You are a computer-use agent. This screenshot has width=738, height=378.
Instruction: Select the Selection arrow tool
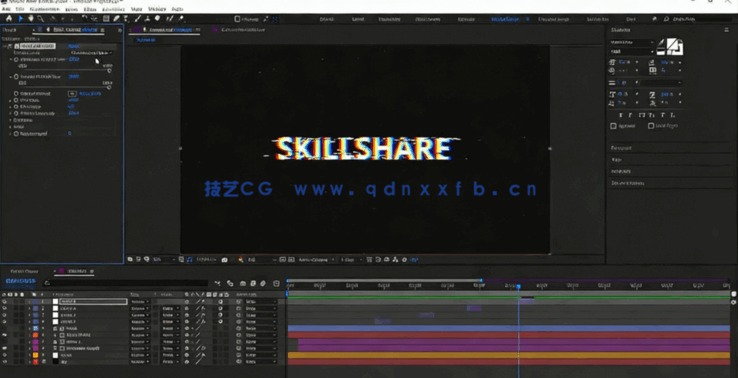coord(21,19)
